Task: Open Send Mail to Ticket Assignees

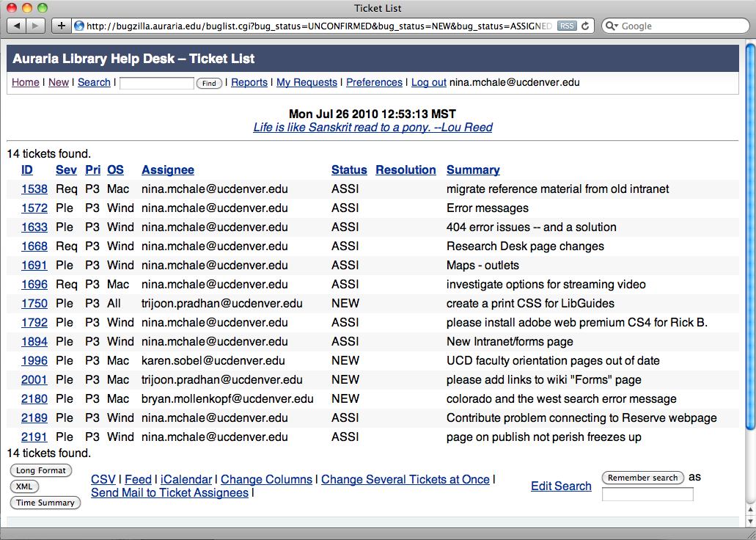Action: (x=169, y=493)
